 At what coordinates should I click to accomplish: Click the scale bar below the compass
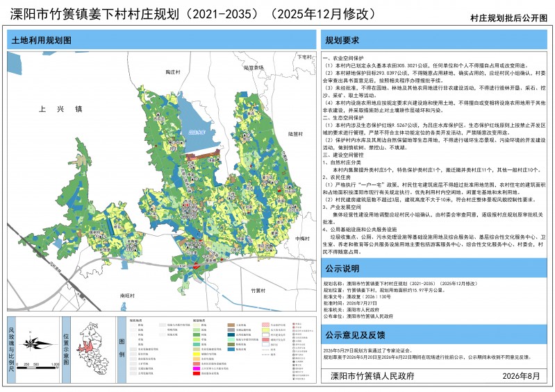tap(38, 368)
